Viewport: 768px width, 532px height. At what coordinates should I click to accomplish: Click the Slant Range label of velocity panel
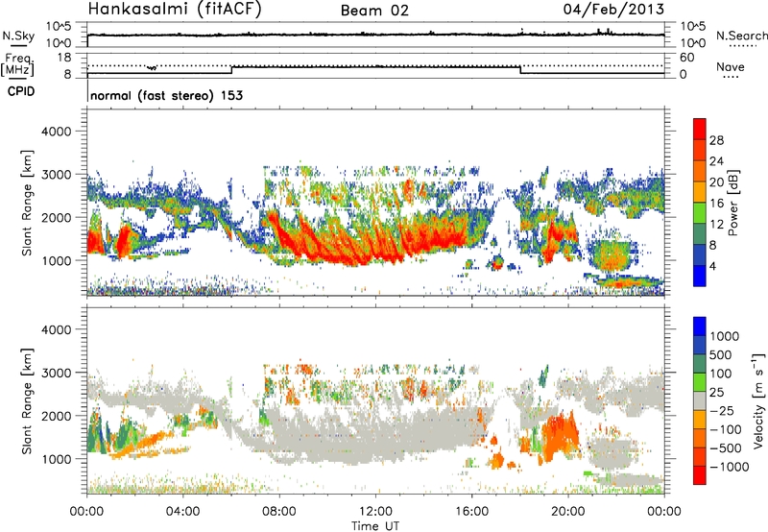point(27,400)
